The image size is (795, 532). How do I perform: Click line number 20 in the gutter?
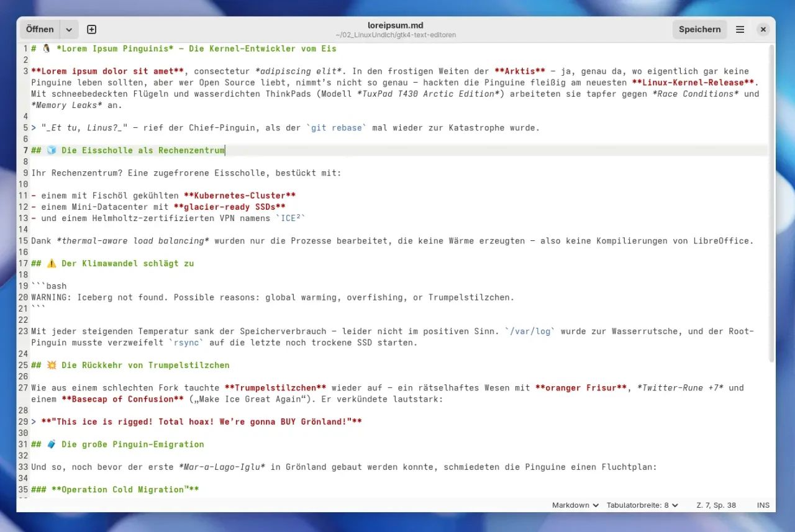(x=24, y=297)
